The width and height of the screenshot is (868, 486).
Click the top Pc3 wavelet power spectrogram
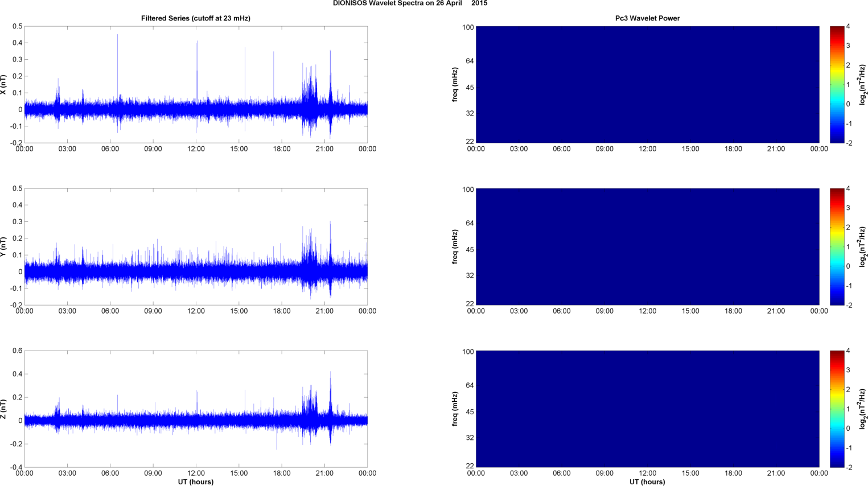(647, 85)
